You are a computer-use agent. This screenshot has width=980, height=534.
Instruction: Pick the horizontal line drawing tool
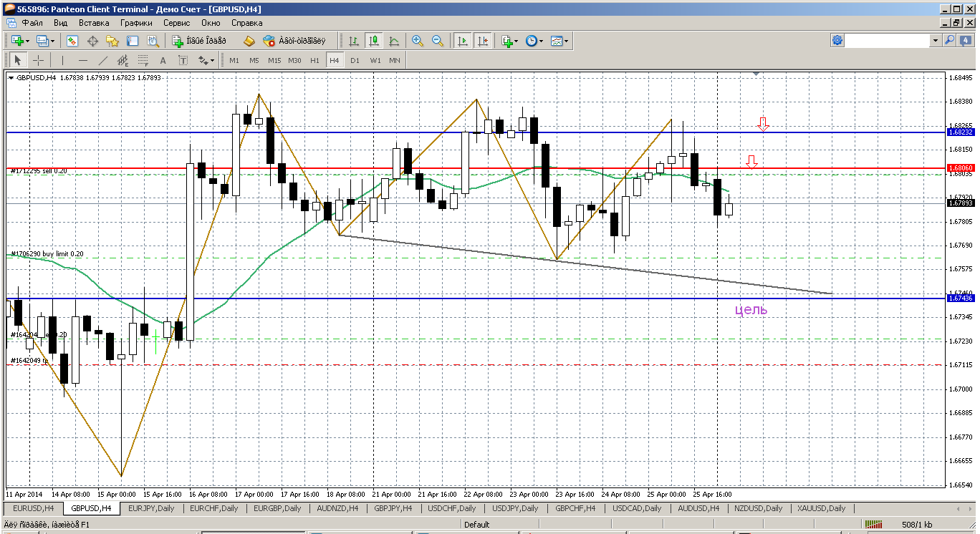coord(83,60)
